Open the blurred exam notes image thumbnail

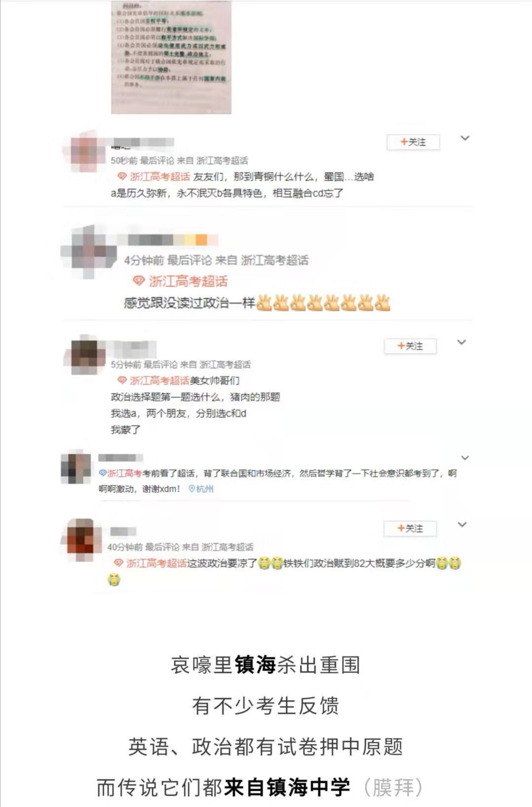171,57
